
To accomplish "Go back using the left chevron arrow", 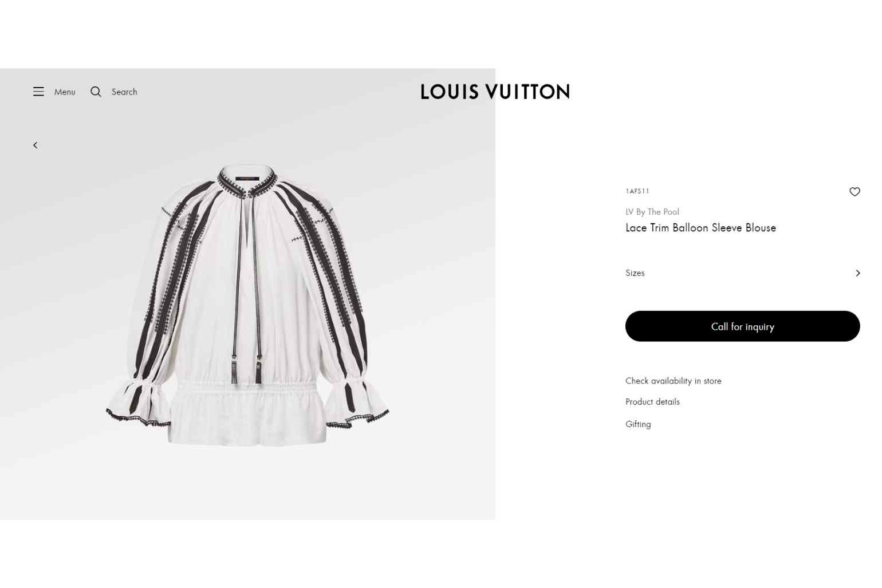I will [x=36, y=145].
